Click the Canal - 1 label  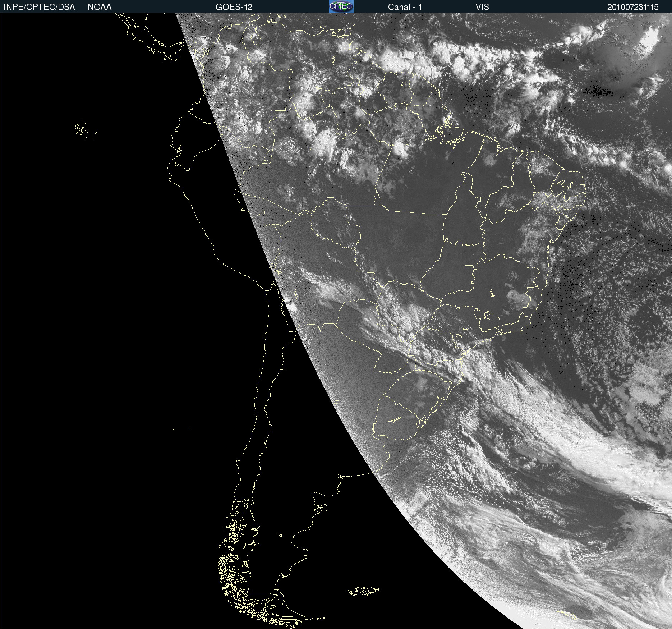pos(405,7)
